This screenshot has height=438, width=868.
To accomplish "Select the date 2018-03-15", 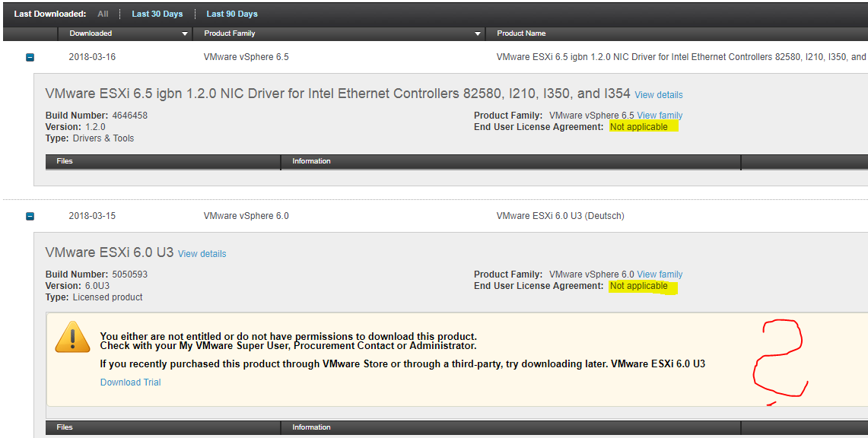I will [x=93, y=216].
